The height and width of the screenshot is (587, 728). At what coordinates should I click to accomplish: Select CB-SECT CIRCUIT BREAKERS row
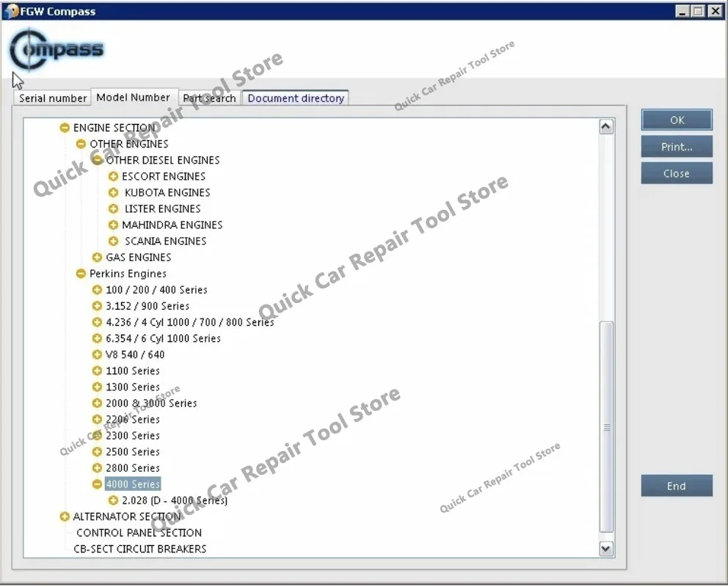coord(139,549)
